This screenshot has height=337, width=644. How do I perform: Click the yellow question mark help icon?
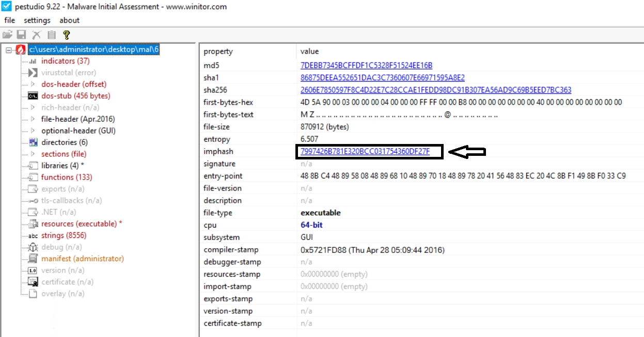click(66, 35)
